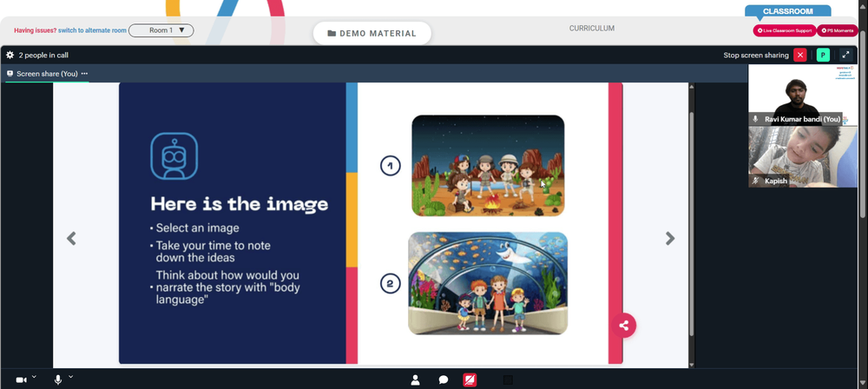The width and height of the screenshot is (868, 389).
Task: Click the mic icon beside Ravi Kumar bandi
Action: 756,119
